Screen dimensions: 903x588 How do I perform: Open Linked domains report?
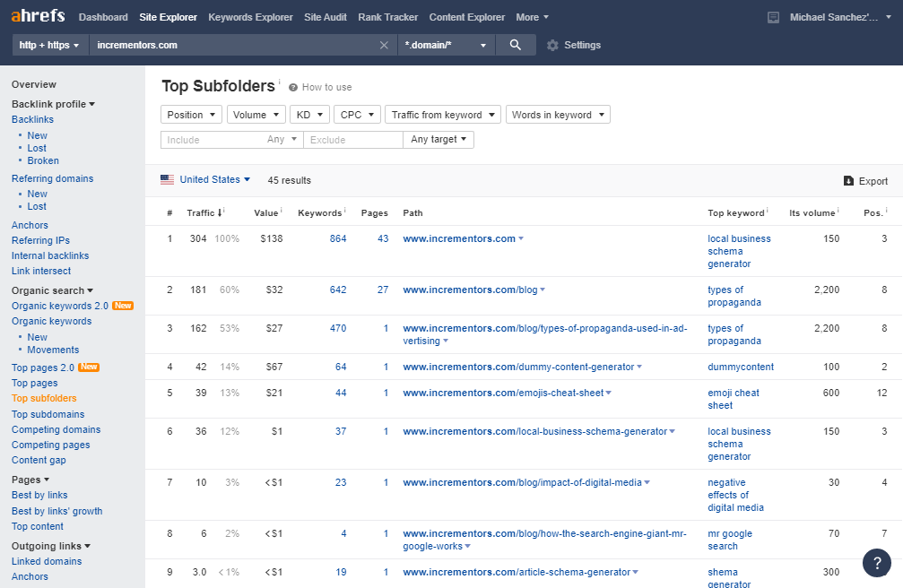47,561
